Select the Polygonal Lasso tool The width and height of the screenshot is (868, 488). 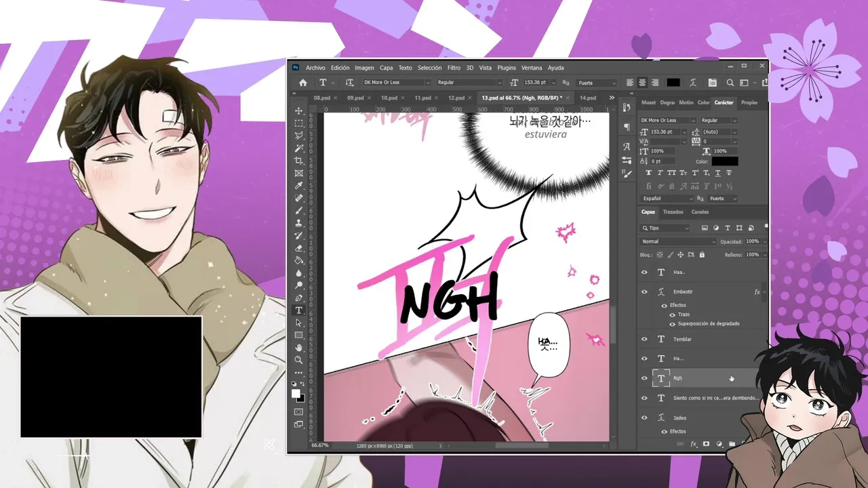tap(298, 136)
